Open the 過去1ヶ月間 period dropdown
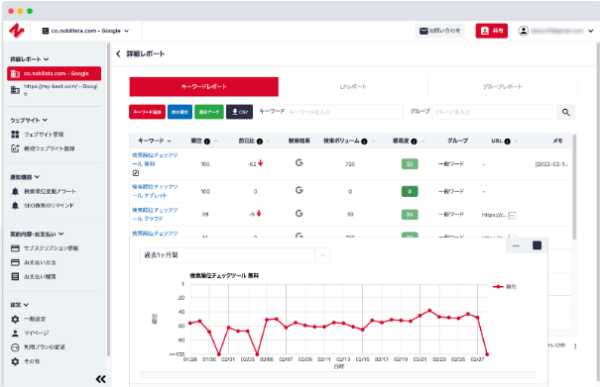The image size is (600, 387). click(235, 255)
